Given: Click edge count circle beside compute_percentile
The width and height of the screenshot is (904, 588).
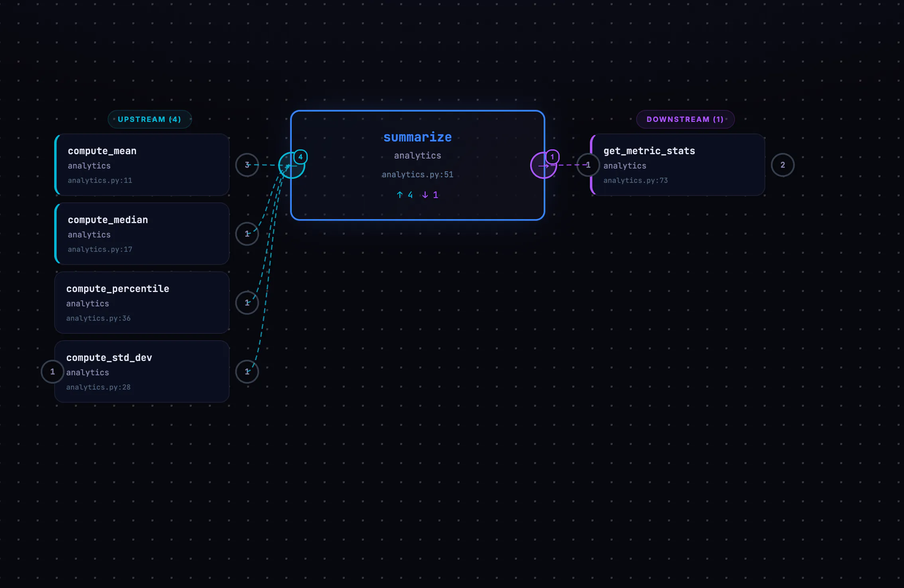Looking at the screenshot, I should tap(247, 303).
